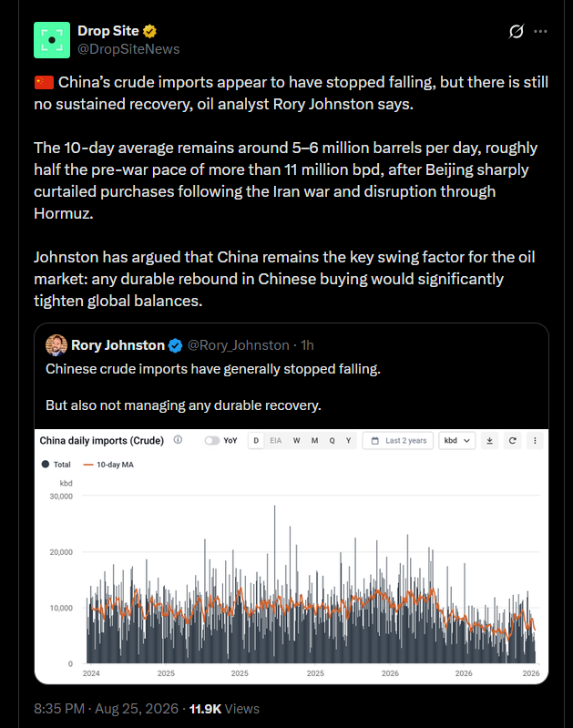Switch to W weekly frequency tab
This screenshot has height=728, width=573.
tap(296, 441)
